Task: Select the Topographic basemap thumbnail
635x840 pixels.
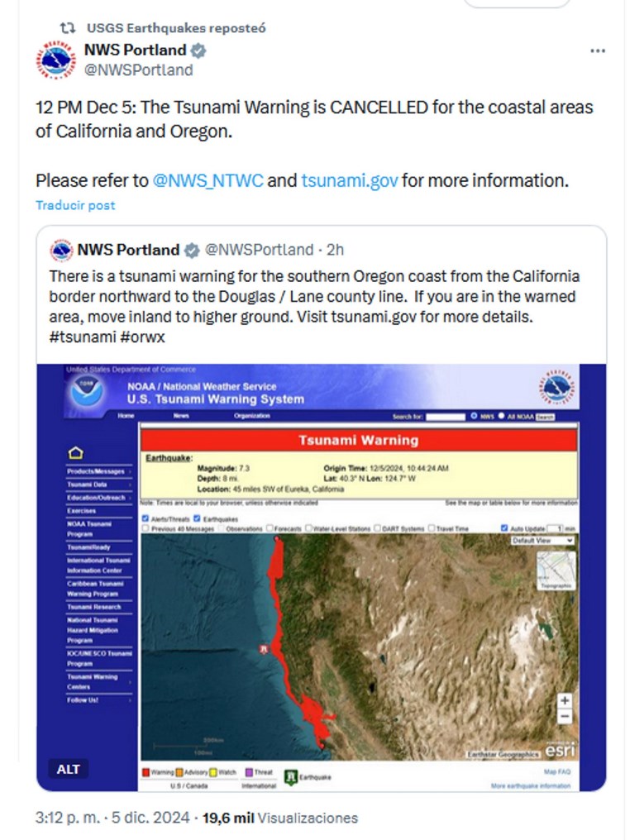Action: [x=556, y=570]
